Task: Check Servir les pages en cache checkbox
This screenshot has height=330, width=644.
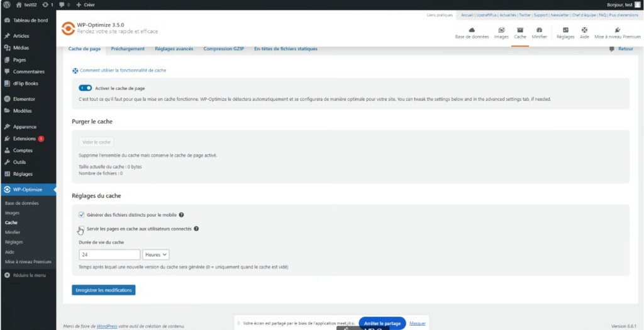Action: click(82, 229)
